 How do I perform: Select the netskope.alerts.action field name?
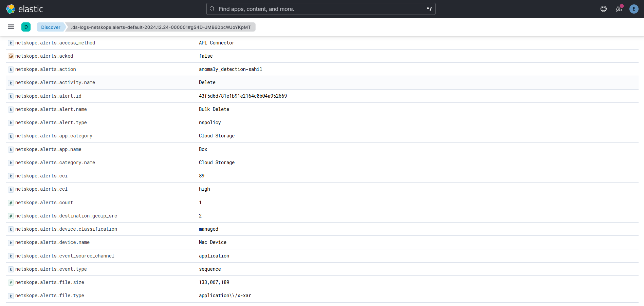pos(45,69)
